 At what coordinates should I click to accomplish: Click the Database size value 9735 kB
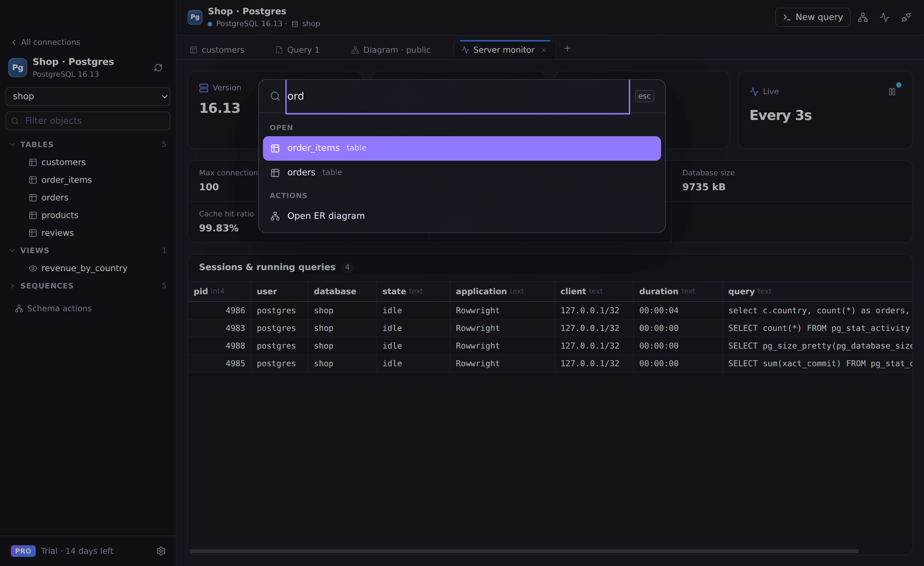[704, 187]
